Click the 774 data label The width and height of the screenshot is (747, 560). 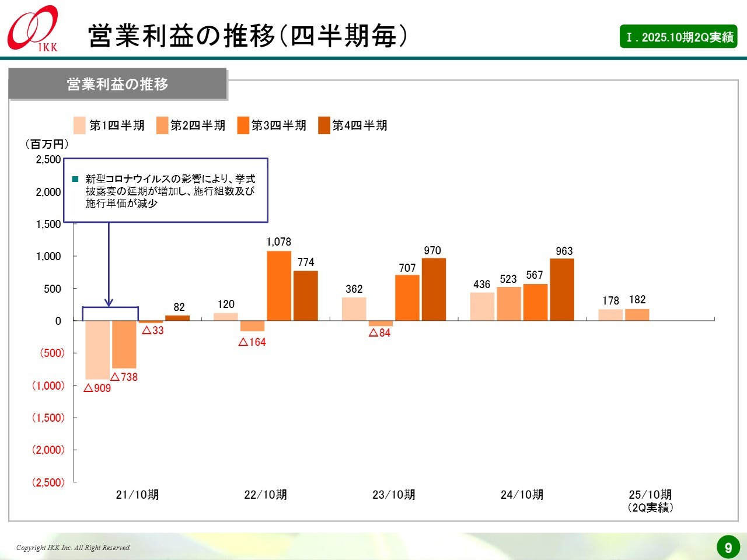tap(306, 262)
